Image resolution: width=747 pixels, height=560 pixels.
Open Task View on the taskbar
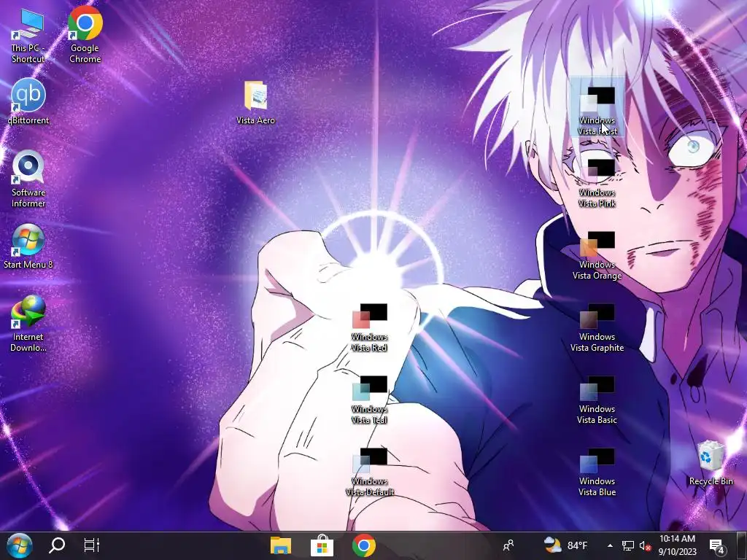pos(91,545)
